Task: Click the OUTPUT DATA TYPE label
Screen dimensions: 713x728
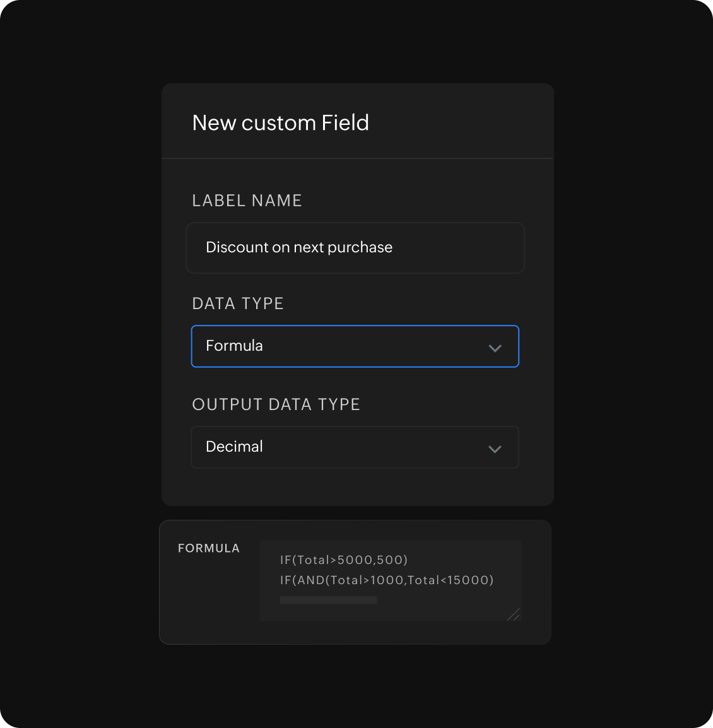Action: coord(276,404)
